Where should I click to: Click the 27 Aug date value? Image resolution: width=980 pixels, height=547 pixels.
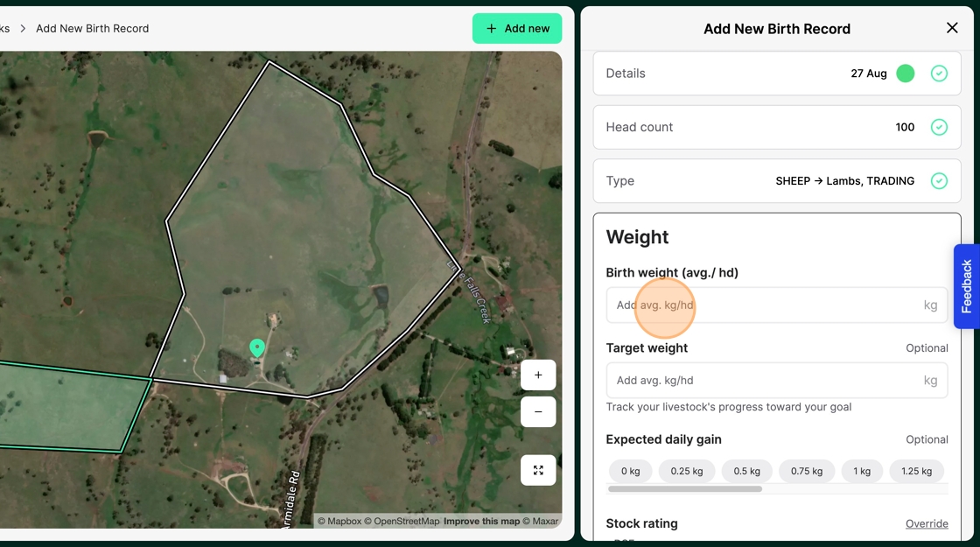point(869,74)
